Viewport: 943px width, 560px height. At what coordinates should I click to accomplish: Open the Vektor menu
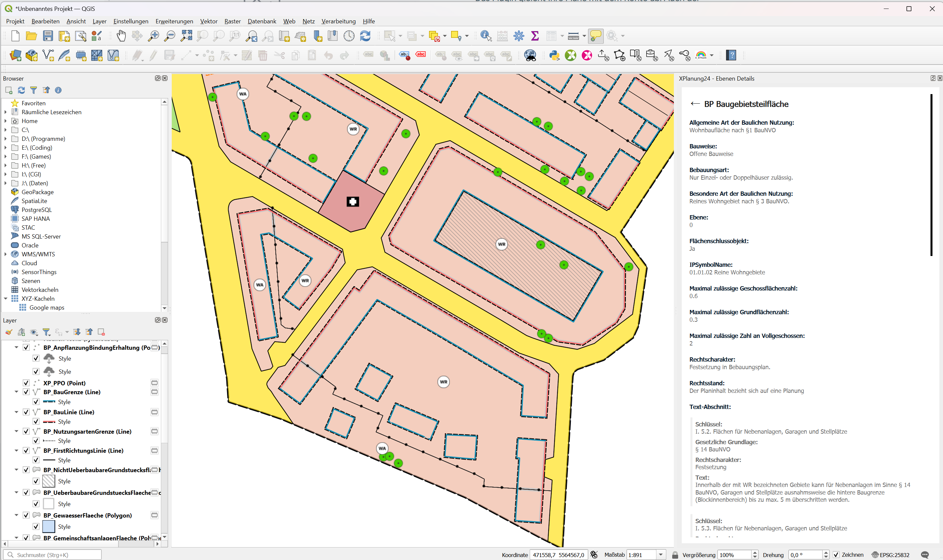click(x=209, y=21)
